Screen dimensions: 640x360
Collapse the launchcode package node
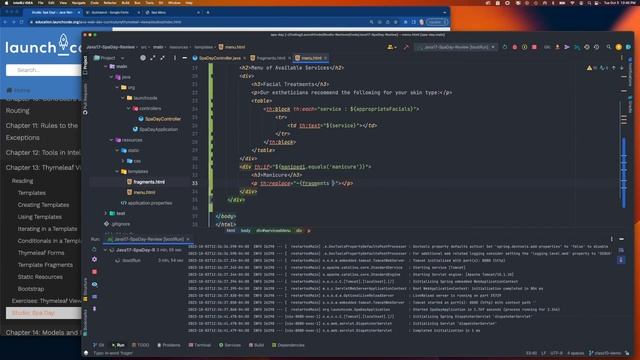click(123, 98)
